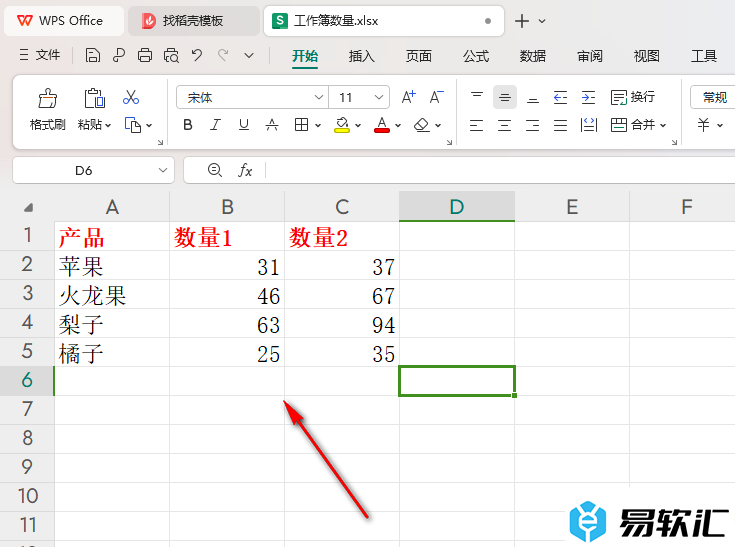Image resolution: width=735 pixels, height=547 pixels.
Task: Click cell containing 火龙果
Action: [x=112, y=295]
